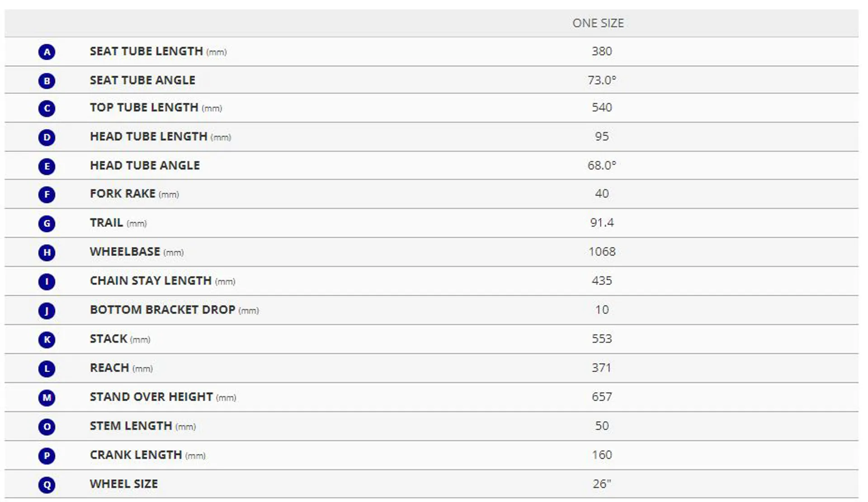Click the blue A circle icon

pyautogui.click(x=47, y=52)
